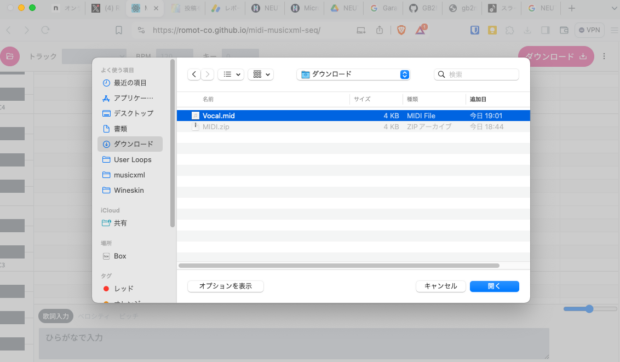
Task: Click the 検索 search field
Action: 476,74
